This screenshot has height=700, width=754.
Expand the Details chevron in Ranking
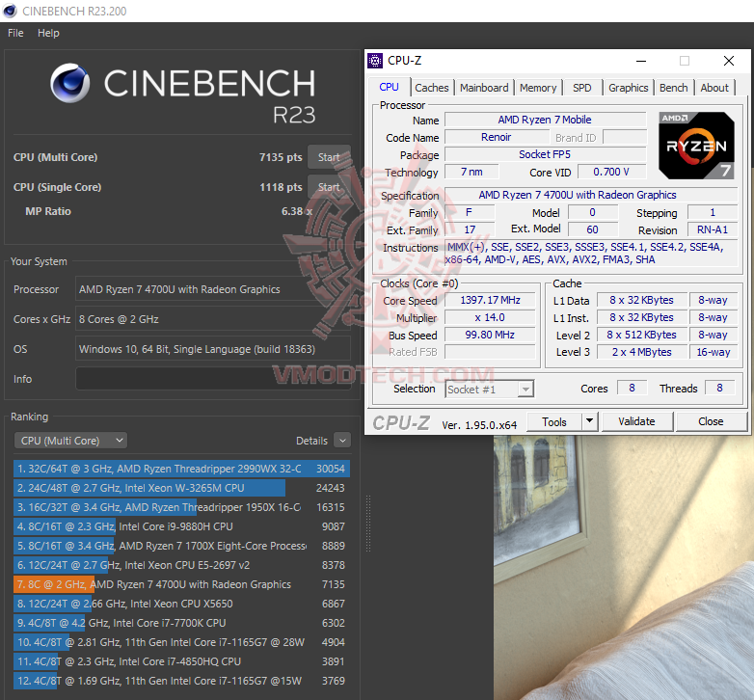(x=342, y=441)
